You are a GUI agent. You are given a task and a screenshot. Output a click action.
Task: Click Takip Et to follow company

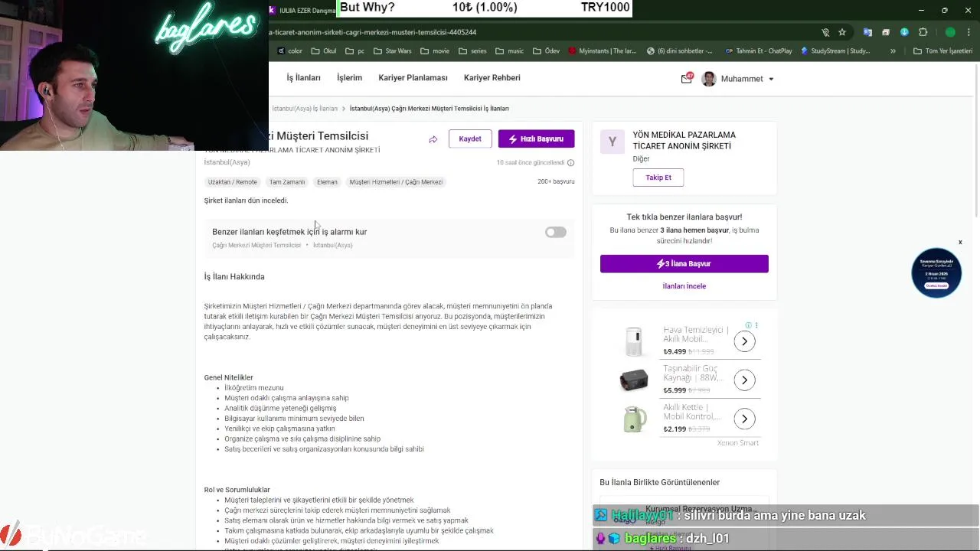tap(658, 178)
